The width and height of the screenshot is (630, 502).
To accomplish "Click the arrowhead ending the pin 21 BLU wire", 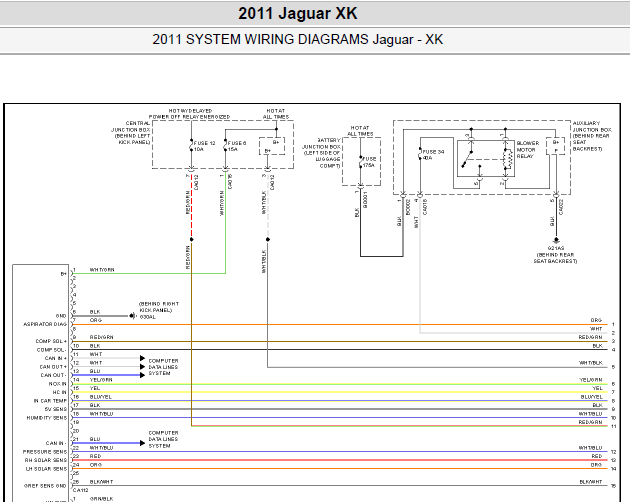I will pos(142,443).
